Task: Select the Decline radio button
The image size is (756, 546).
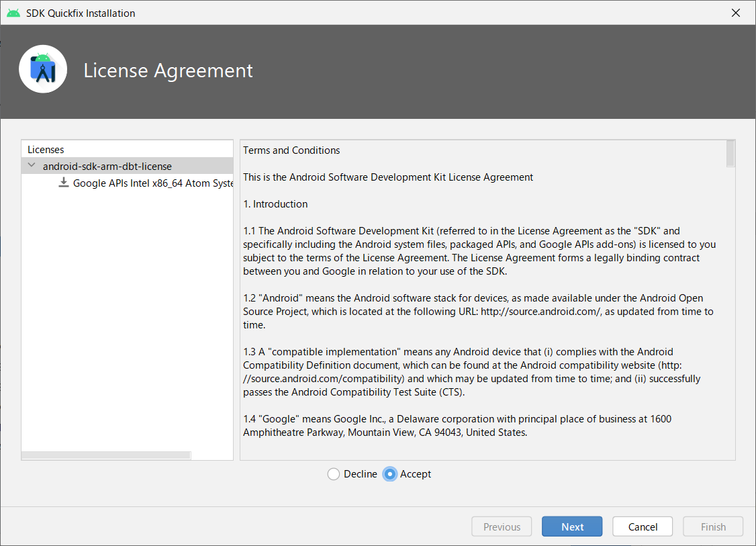Action: (334, 473)
